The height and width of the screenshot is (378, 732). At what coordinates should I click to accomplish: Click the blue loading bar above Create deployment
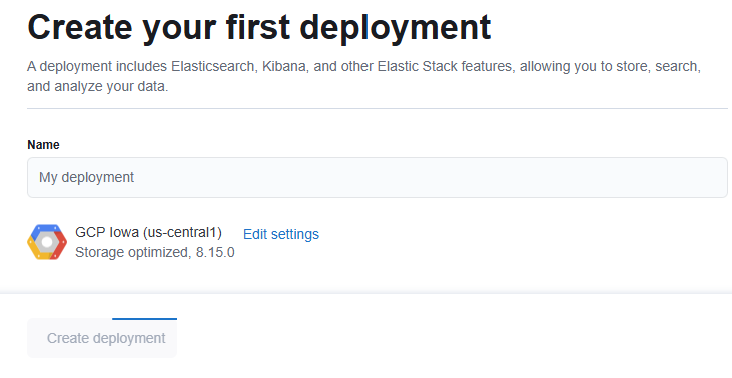pos(144,319)
